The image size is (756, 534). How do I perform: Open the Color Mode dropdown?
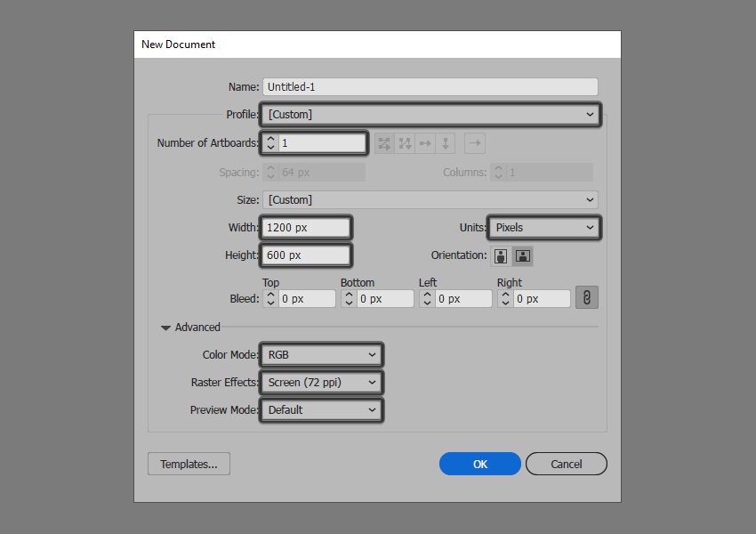point(322,355)
